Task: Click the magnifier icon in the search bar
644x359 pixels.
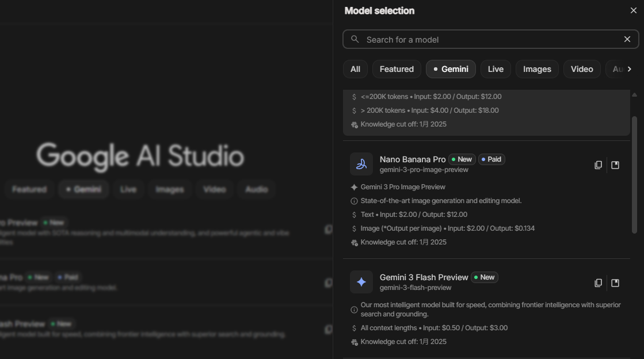Action: pos(355,39)
